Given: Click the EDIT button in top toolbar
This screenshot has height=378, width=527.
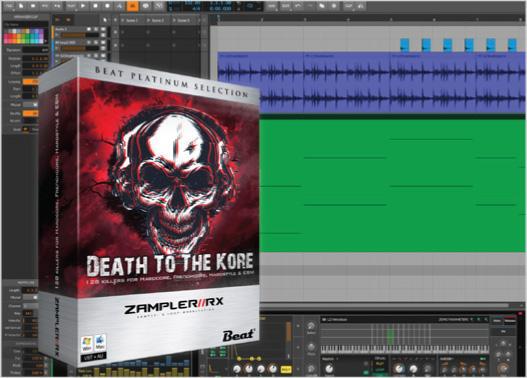Looking at the screenshot, I should [286, 6].
